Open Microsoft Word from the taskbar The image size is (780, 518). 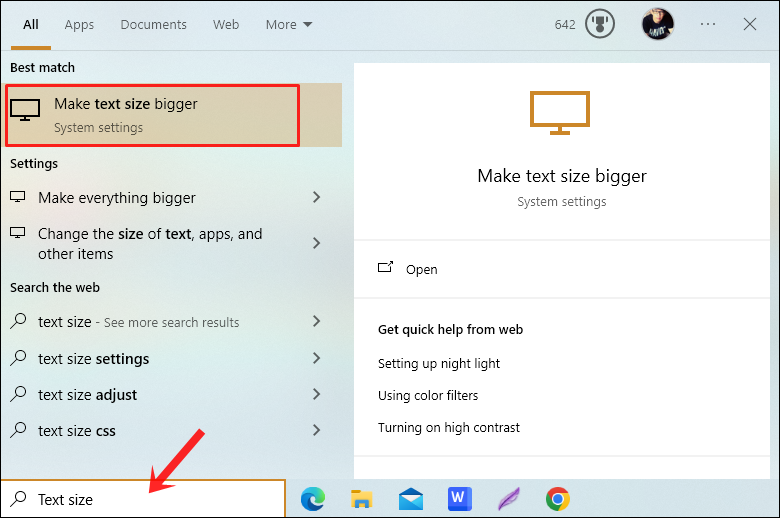459,499
